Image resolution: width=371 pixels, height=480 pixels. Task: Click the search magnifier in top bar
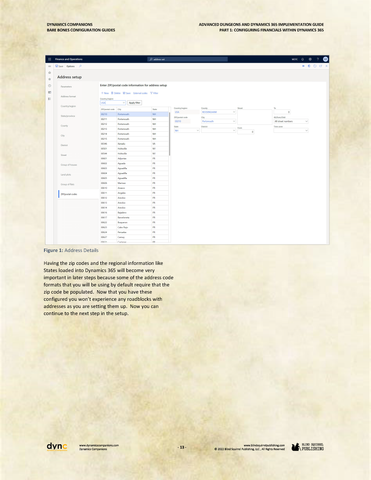[151, 59]
